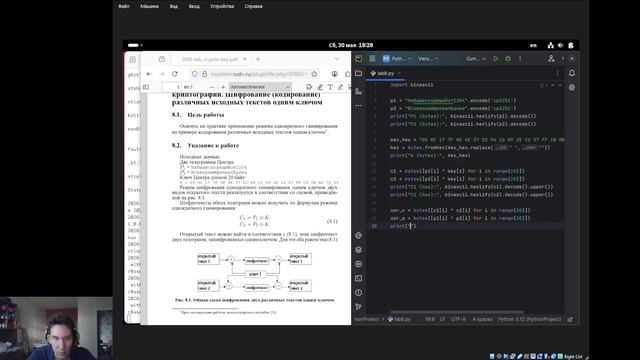The height and width of the screenshot is (360, 640).
Task: Open the Устройства menu
Action: 222,6
